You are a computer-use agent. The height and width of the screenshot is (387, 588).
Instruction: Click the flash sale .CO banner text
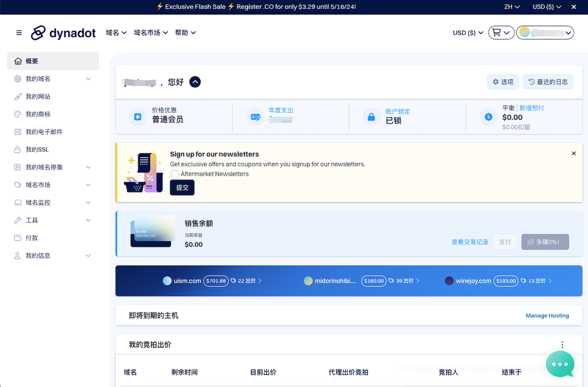click(x=256, y=7)
